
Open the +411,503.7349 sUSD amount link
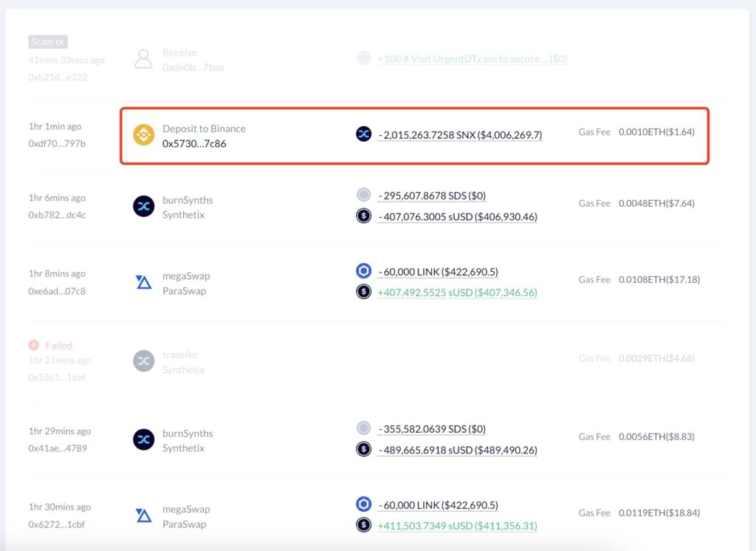pos(457,526)
